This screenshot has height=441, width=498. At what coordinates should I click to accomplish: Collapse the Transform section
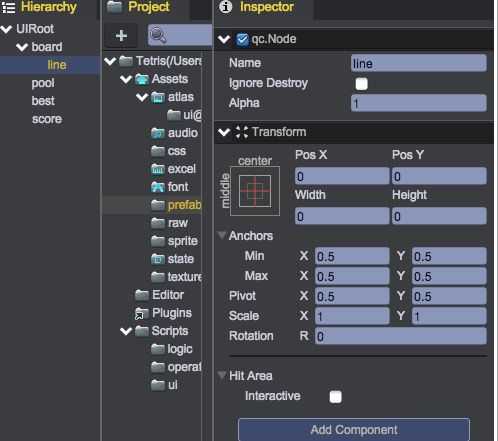tap(224, 132)
